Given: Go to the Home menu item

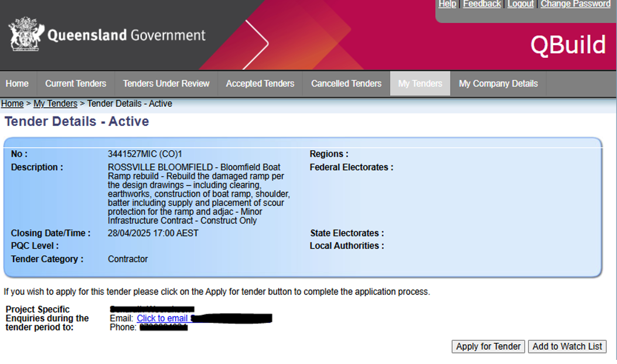Looking at the screenshot, I should pyautogui.click(x=17, y=84).
